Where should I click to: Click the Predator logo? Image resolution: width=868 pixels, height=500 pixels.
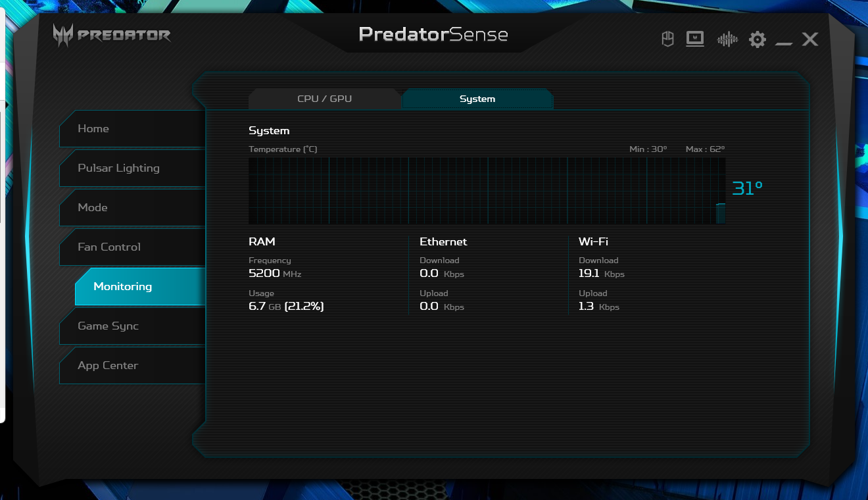coord(112,36)
